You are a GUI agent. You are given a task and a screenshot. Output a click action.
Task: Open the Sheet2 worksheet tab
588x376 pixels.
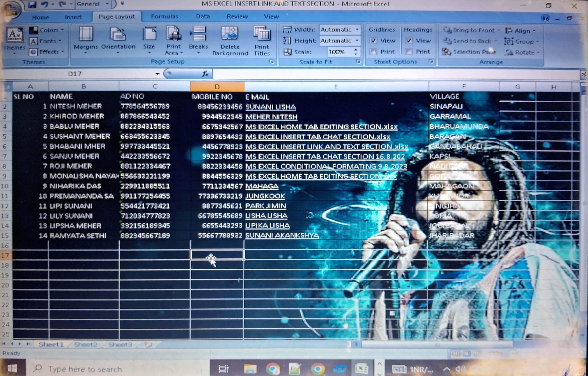pyautogui.click(x=85, y=344)
